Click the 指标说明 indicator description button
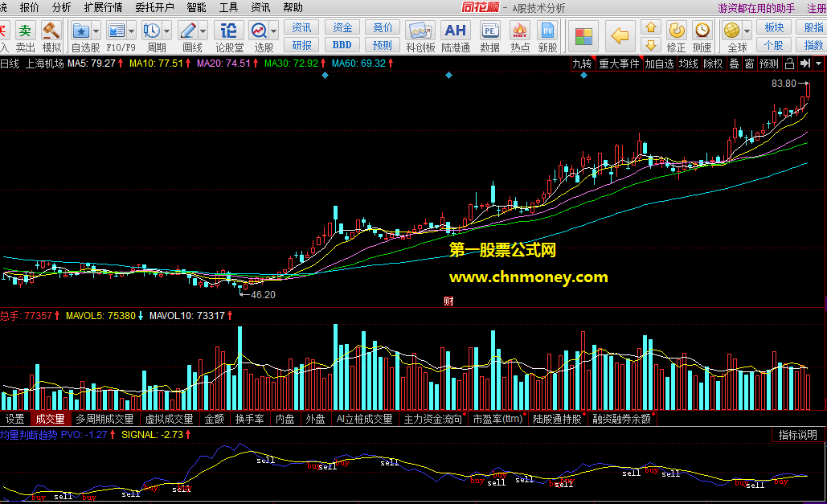The height and width of the screenshot is (504, 827). (797, 435)
